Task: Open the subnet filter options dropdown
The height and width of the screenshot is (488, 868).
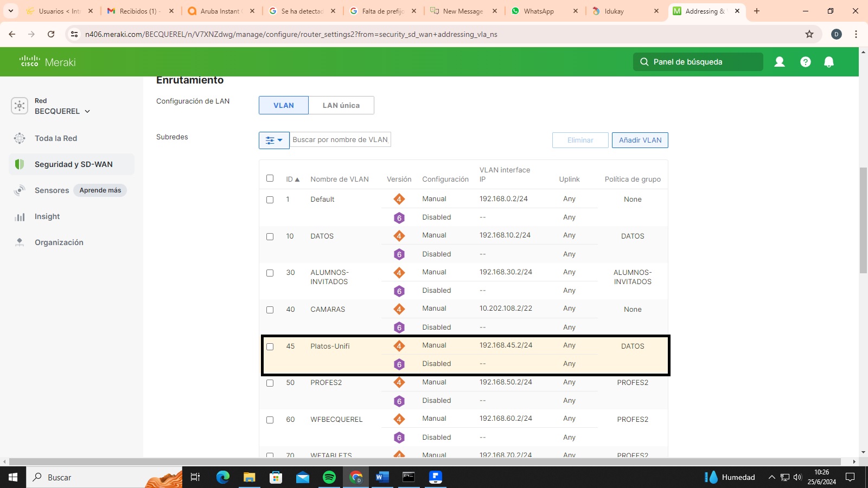Action: (x=274, y=140)
